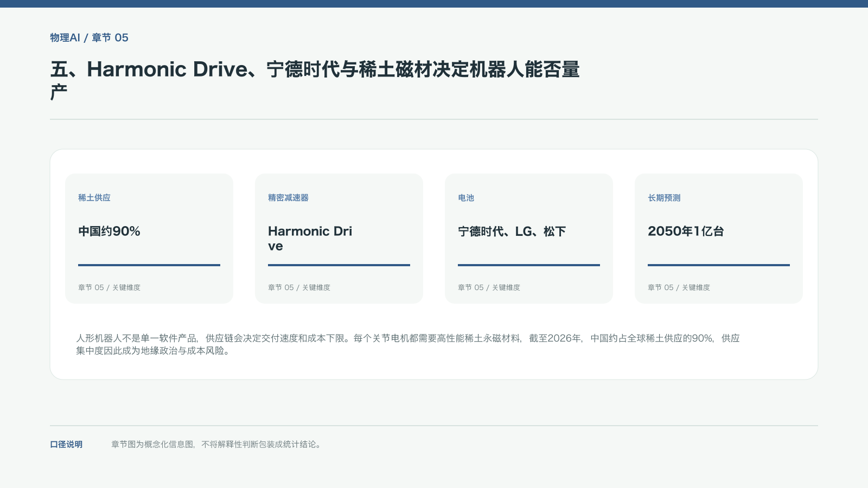Select the '稀土供应' card label
This screenshot has width=868, height=488.
click(94, 198)
